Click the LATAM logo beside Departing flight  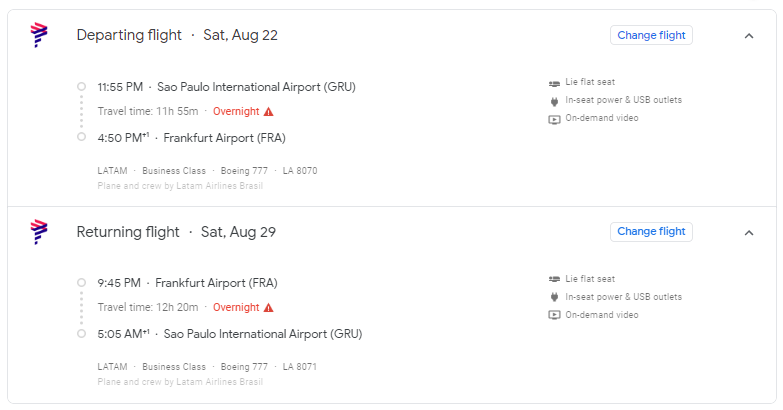[39, 35]
